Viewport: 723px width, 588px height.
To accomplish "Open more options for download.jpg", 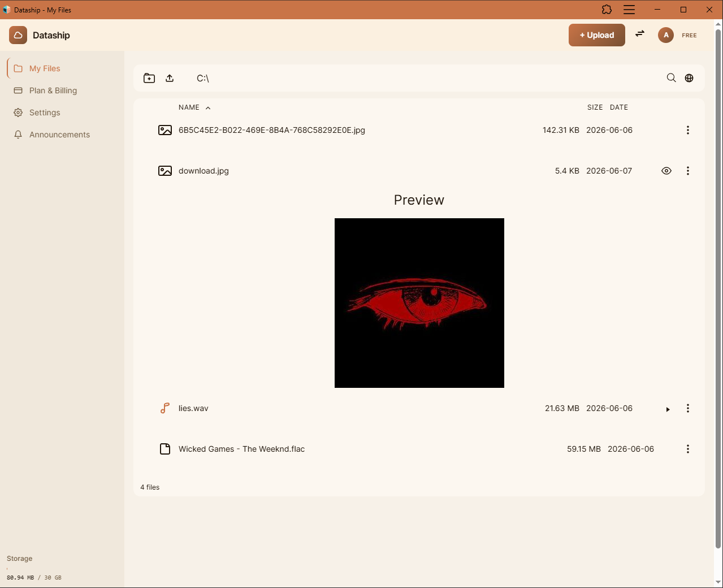I will pos(688,171).
